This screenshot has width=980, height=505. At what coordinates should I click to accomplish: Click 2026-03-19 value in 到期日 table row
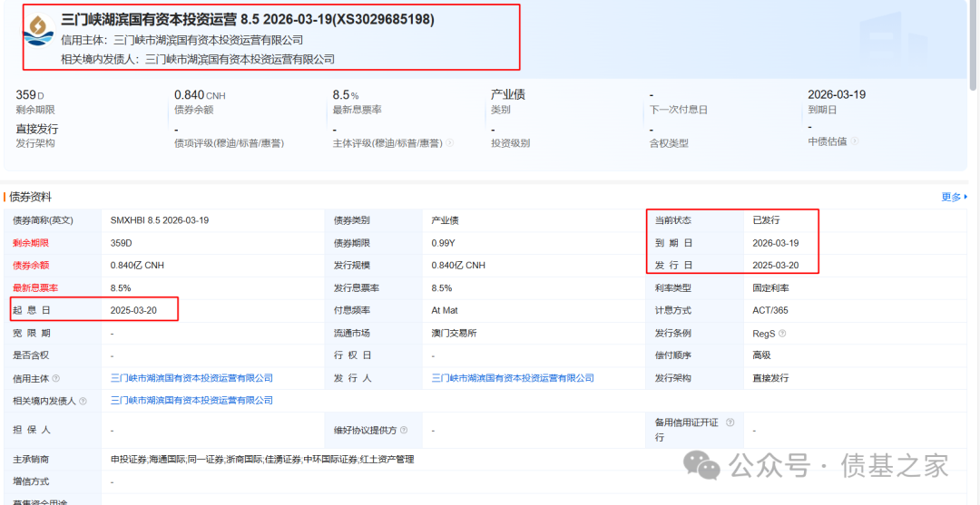(776, 243)
